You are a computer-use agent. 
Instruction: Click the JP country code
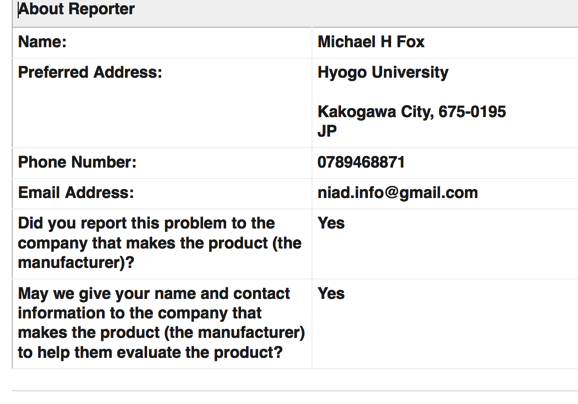pos(327,131)
